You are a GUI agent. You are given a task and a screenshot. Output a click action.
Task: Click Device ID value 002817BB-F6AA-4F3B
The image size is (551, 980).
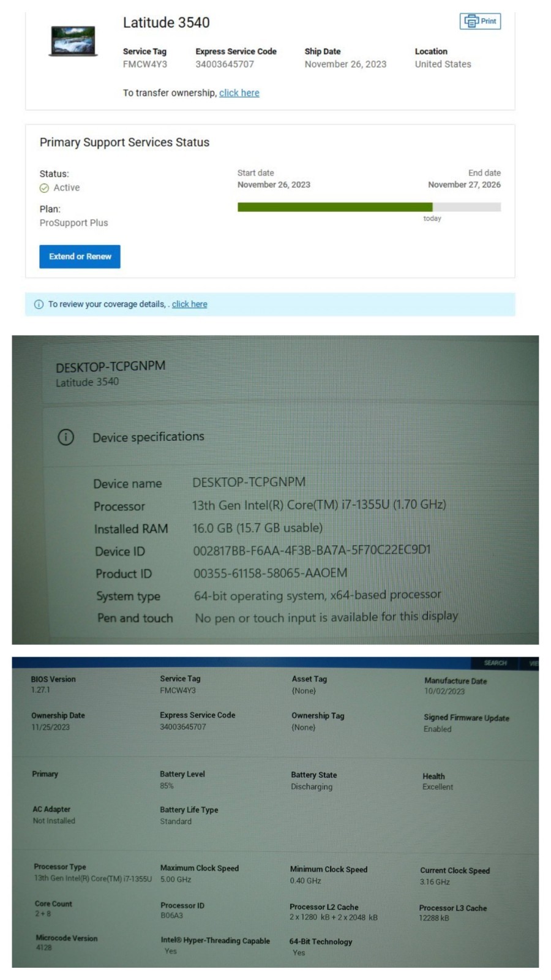tap(312, 550)
